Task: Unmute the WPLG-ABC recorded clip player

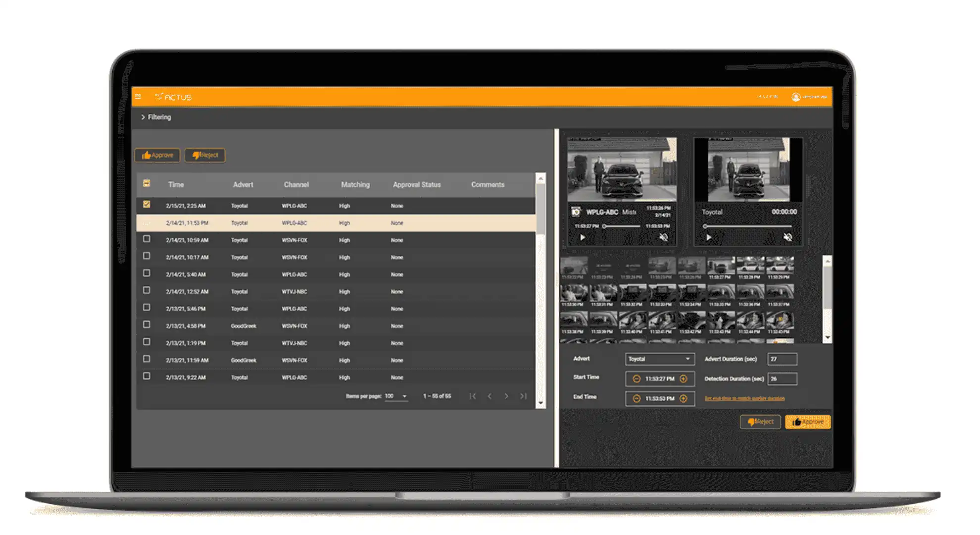Action: point(664,237)
